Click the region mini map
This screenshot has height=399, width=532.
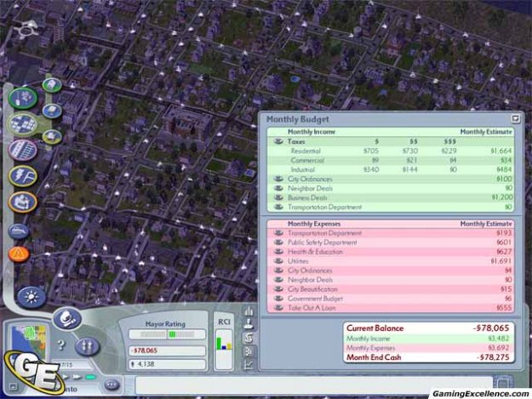tap(29, 342)
